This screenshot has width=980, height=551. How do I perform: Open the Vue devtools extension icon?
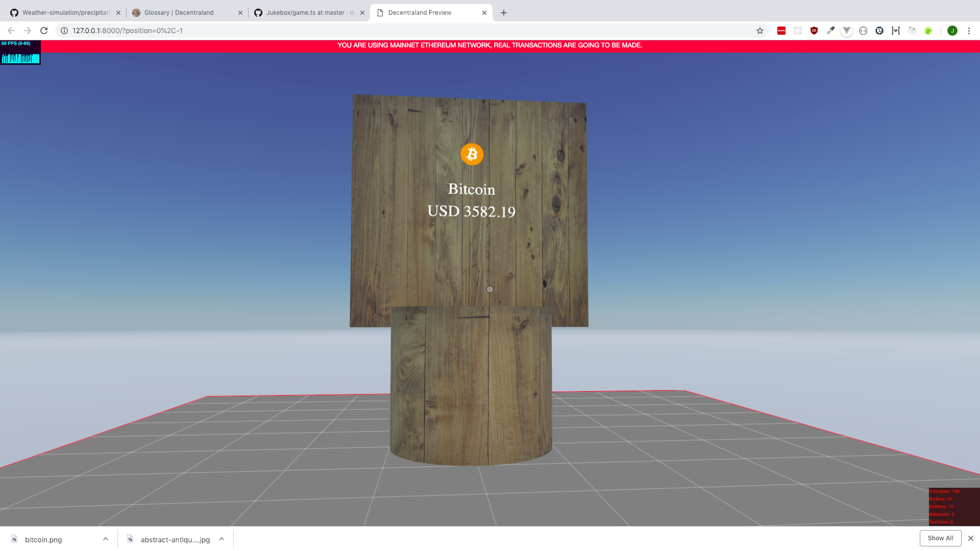point(847,31)
